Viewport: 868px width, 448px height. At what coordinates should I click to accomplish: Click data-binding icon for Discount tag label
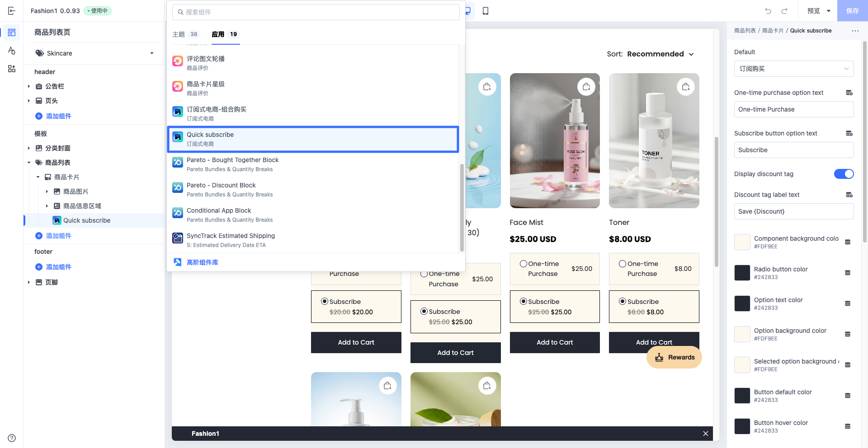click(x=849, y=195)
